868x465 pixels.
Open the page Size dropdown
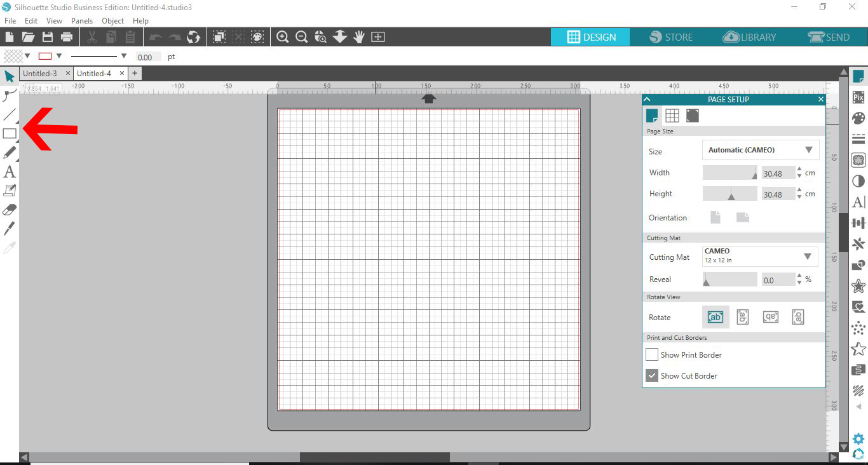click(x=761, y=150)
